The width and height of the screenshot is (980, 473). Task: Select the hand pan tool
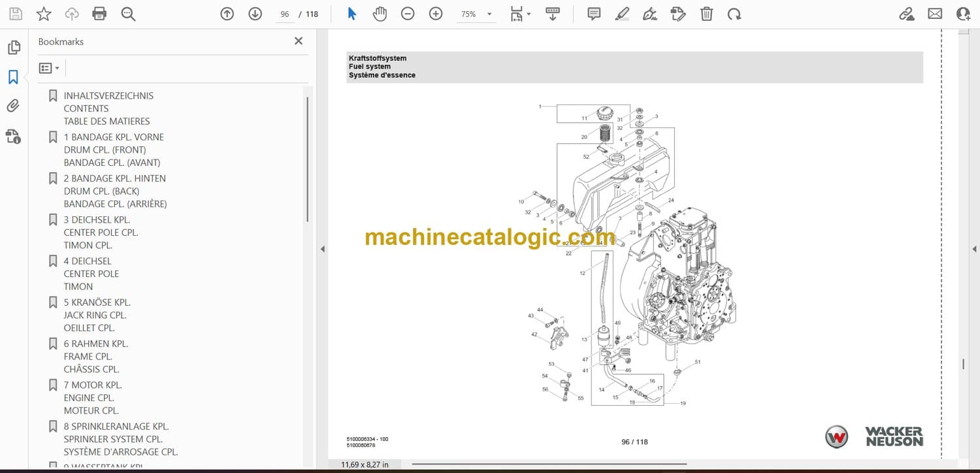tap(380, 14)
